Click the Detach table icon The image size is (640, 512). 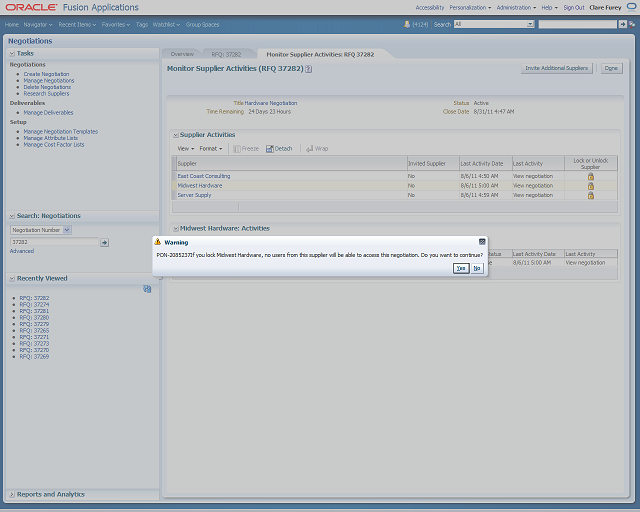279,149
